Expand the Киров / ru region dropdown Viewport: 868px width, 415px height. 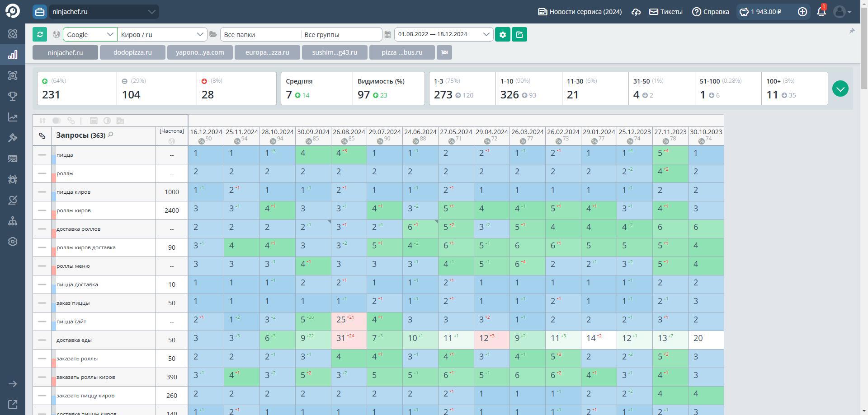pyautogui.click(x=162, y=34)
